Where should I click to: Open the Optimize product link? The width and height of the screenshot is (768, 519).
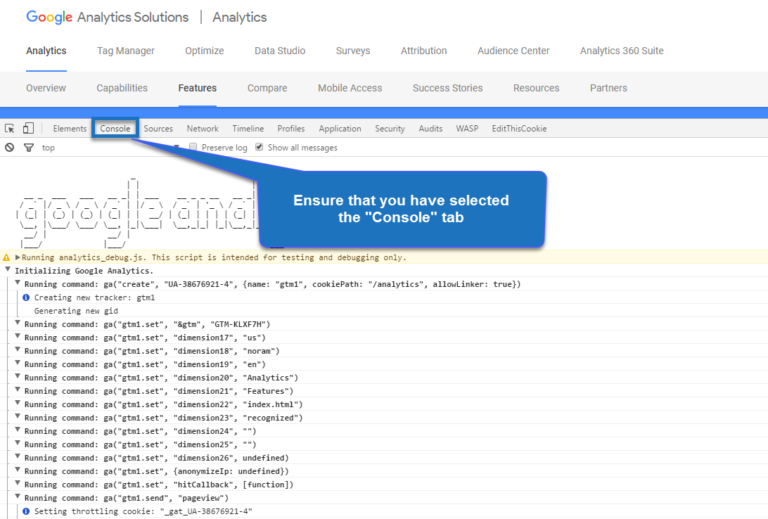204,51
